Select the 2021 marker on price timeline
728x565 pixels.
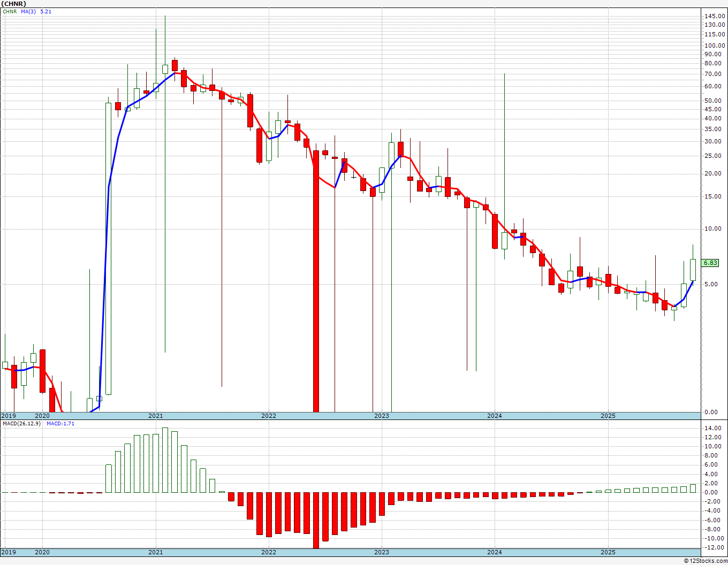tap(155, 416)
